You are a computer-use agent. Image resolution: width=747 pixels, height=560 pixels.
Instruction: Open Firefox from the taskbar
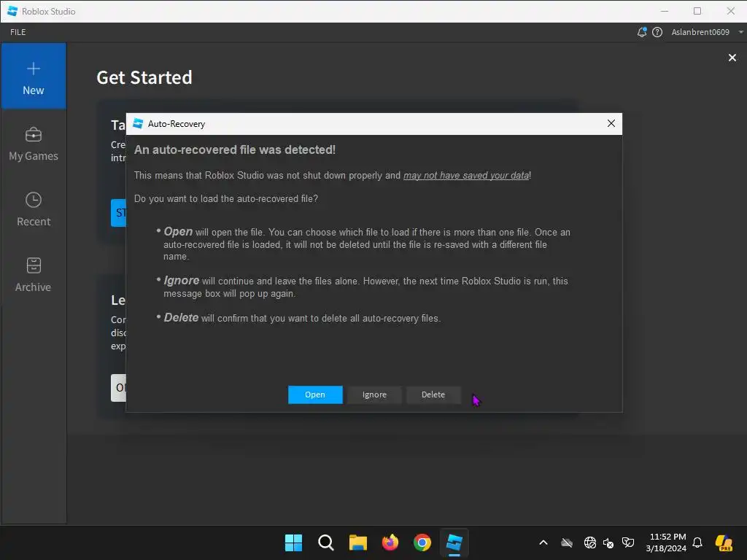(390, 542)
